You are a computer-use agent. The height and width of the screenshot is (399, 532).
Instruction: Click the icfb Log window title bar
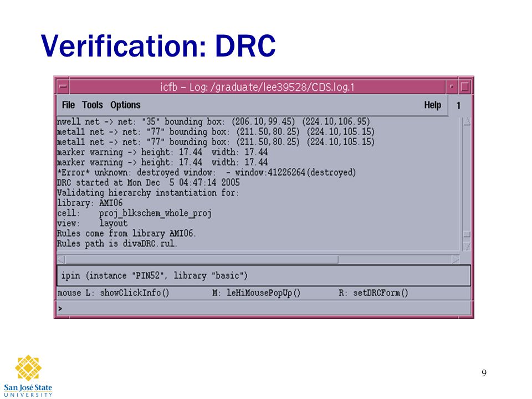pos(257,87)
